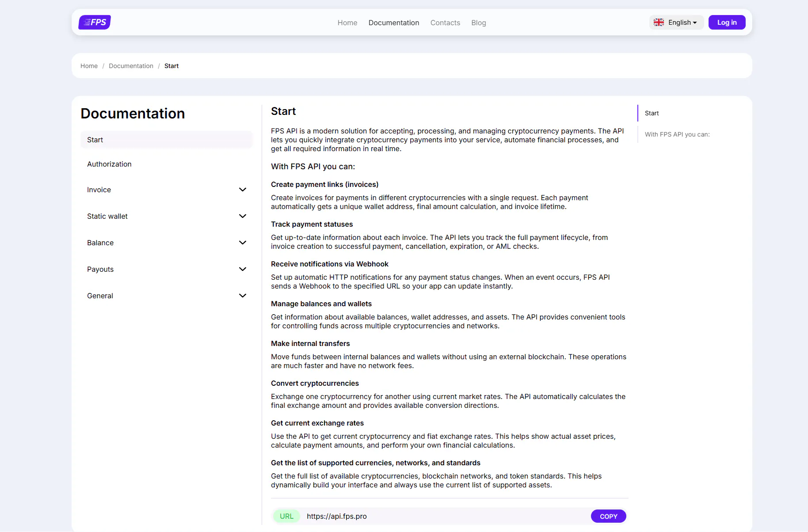Click the Invoice sidebar label
The height and width of the screenshot is (532, 808).
pos(99,190)
